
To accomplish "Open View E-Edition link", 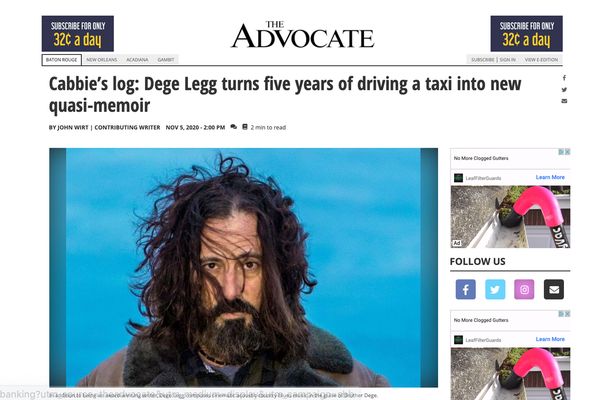I will tap(541, 60).
